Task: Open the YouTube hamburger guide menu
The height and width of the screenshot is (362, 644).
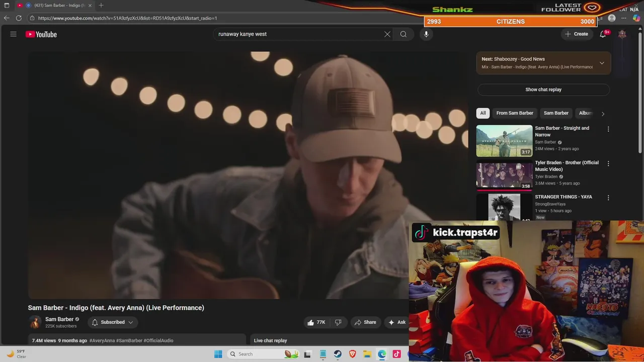Action: 14,34
